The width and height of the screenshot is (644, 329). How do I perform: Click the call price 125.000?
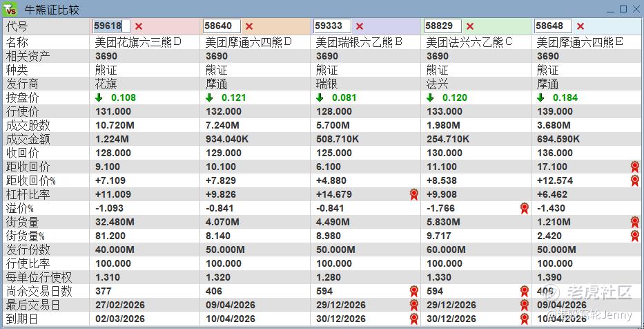(334, 153)
